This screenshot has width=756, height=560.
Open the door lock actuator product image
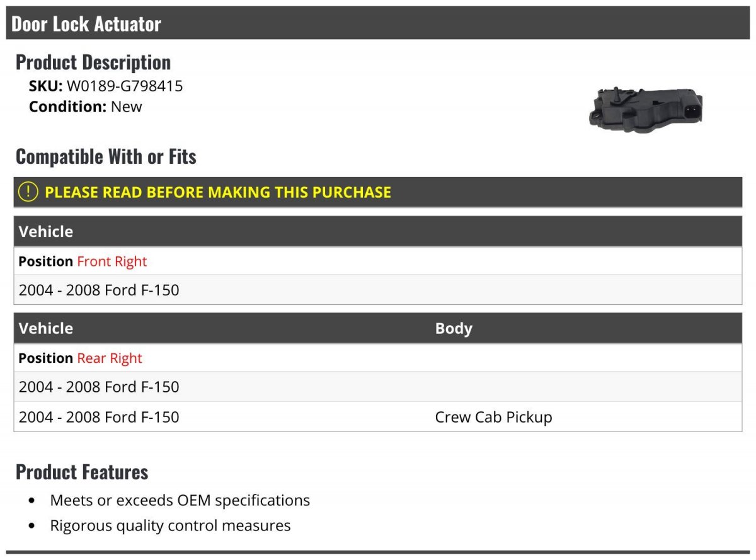click(x=645, y=109)
